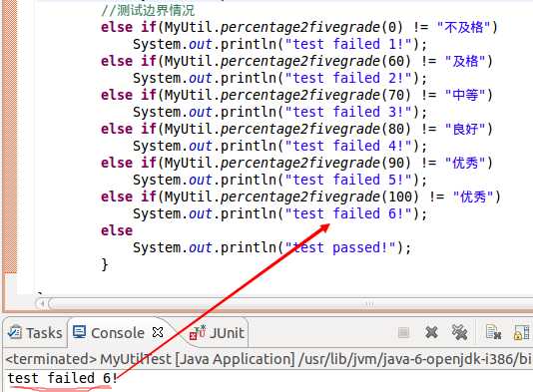
Task: Click the string "test failed 5!"
Action: (348, 180)
